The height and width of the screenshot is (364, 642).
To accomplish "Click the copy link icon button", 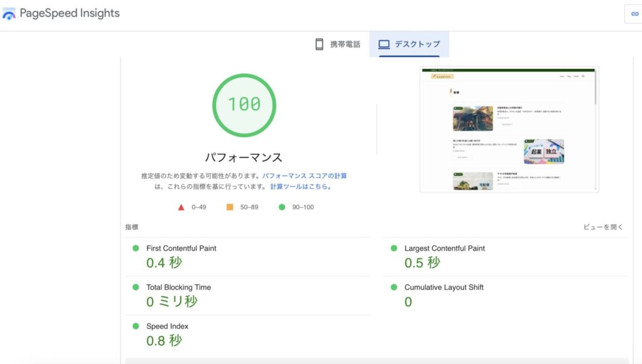I will (x=634, y=14).
